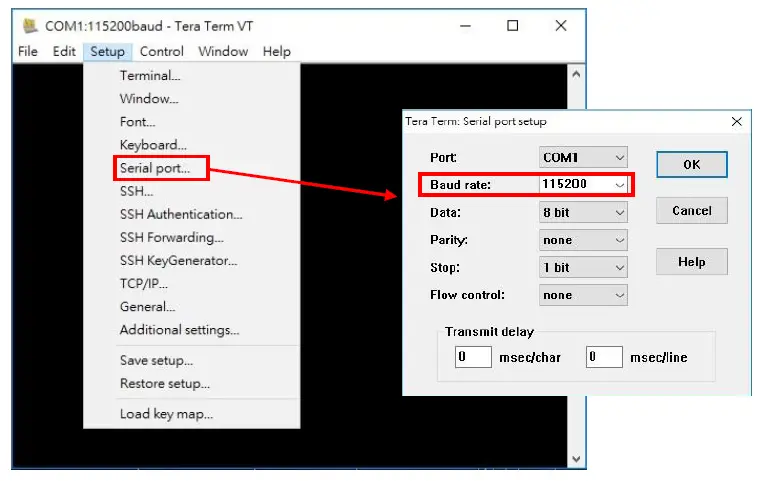Expand the Stop 1 bit dropdown
The width and height of the screenshot is (761, 481).
[583, 267]
